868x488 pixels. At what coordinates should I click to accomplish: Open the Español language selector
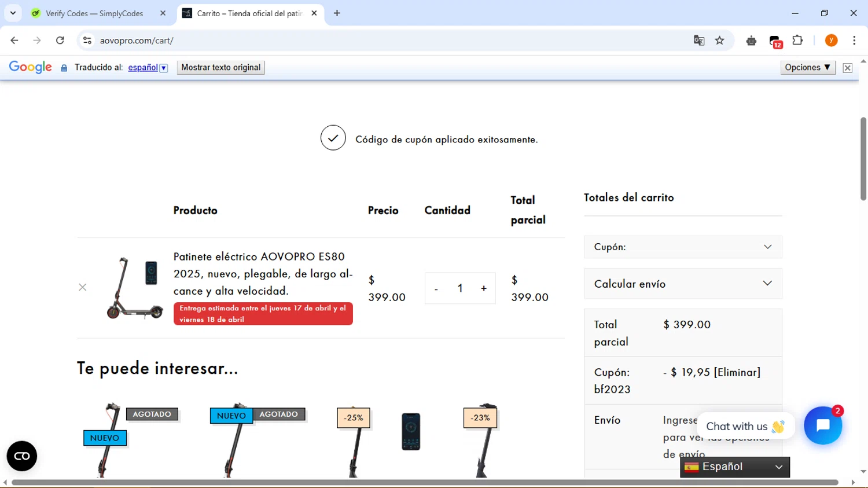coord(735,467)
